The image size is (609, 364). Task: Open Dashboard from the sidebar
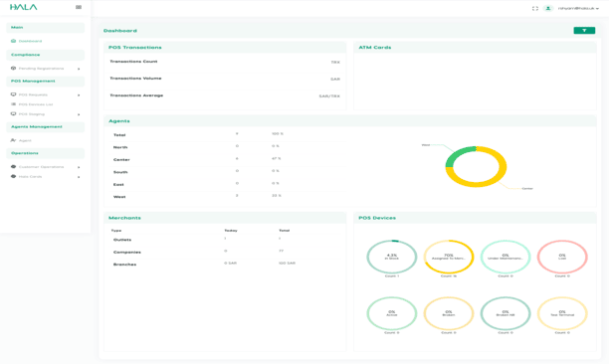tap(30, 41)
